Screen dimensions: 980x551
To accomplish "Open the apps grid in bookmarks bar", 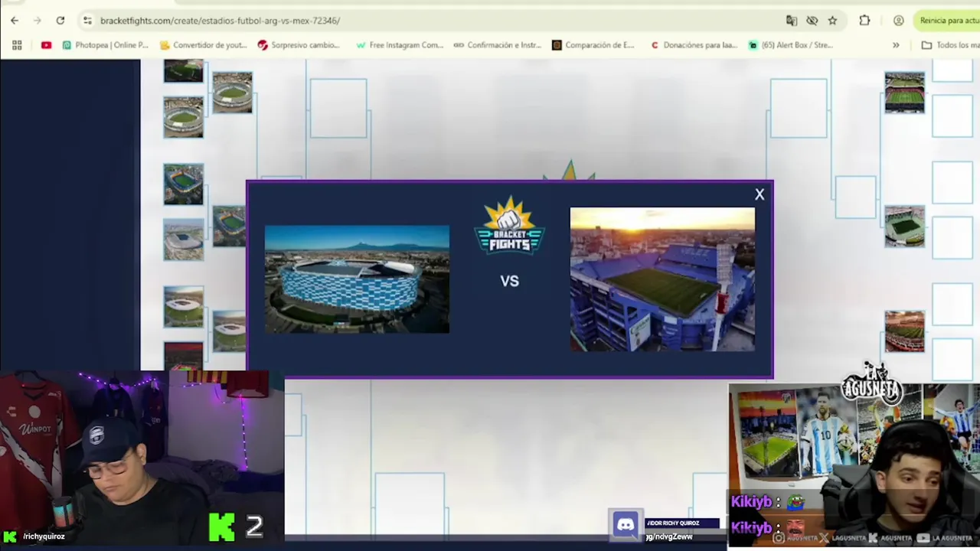I will pyautogui.click(x=17, y=45).
